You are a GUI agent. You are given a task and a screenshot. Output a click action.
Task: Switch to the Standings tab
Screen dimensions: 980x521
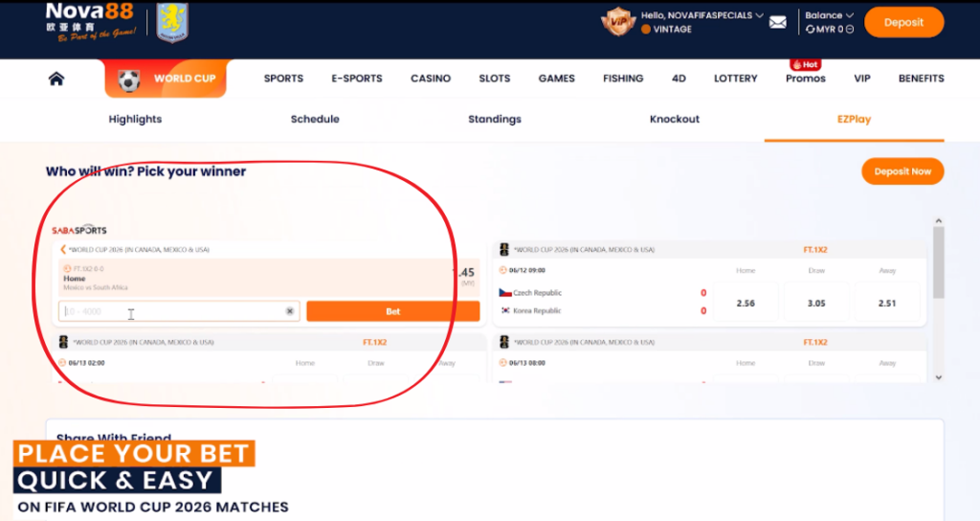click(x=495, y=119)
